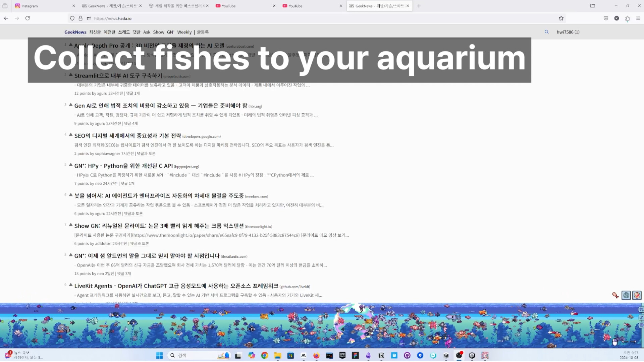Click the gear icon on the aquarium sidebar
Viewport: 644px width, 362px height.
click(x=641, y=325)
